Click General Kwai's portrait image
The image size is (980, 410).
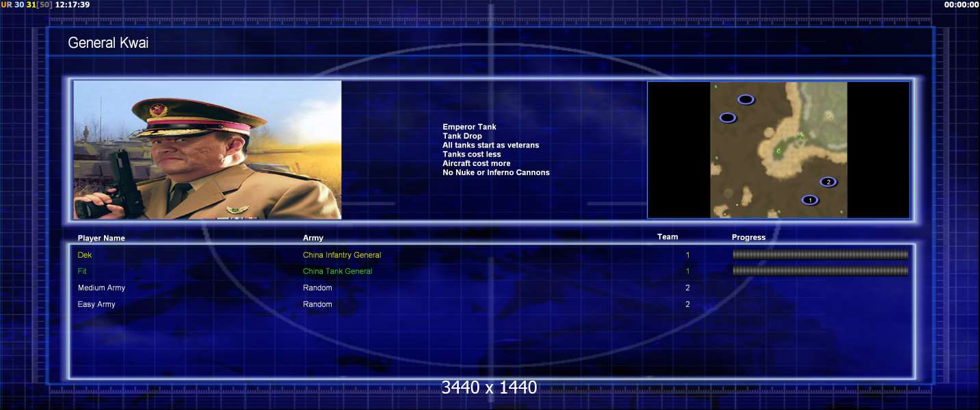(207, 150)
